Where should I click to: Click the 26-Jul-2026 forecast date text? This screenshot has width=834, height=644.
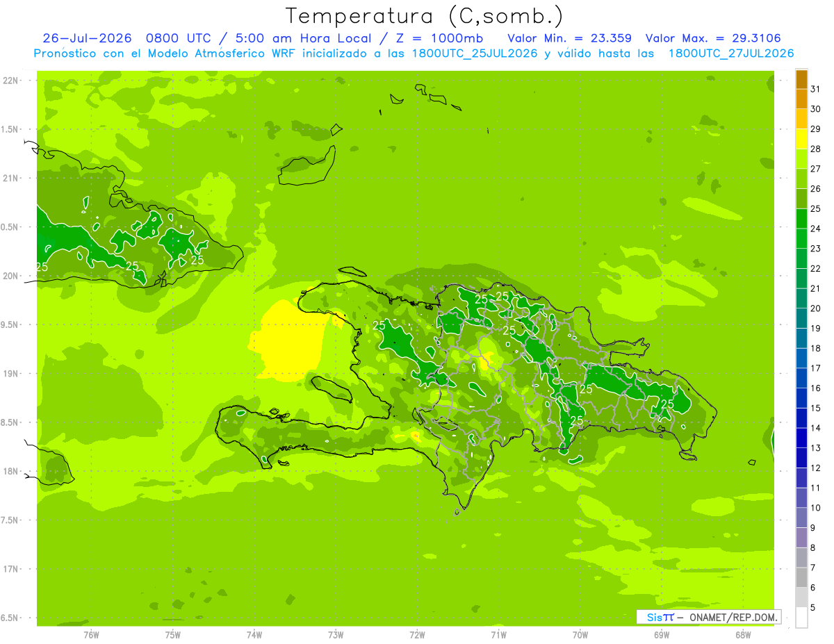[87, 38]
